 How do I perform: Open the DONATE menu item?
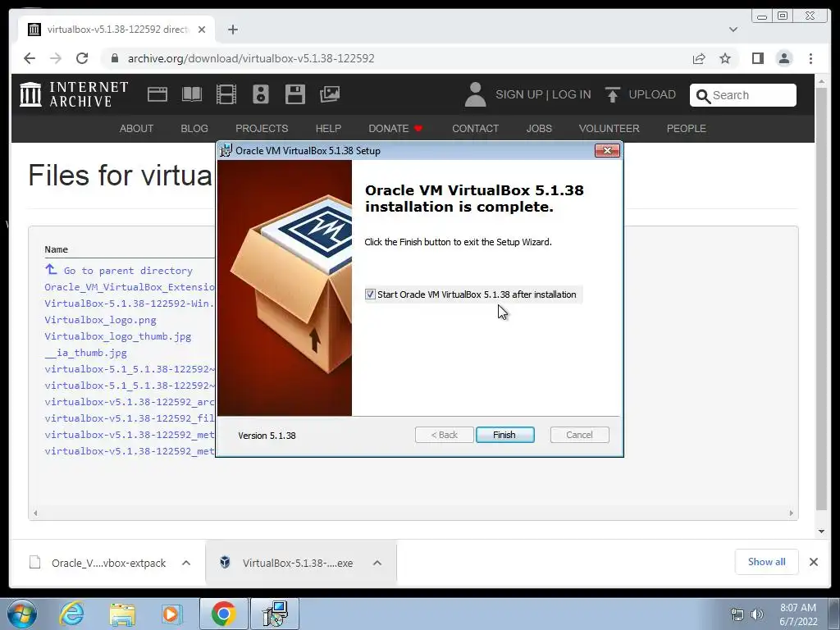tap(395, 129)
